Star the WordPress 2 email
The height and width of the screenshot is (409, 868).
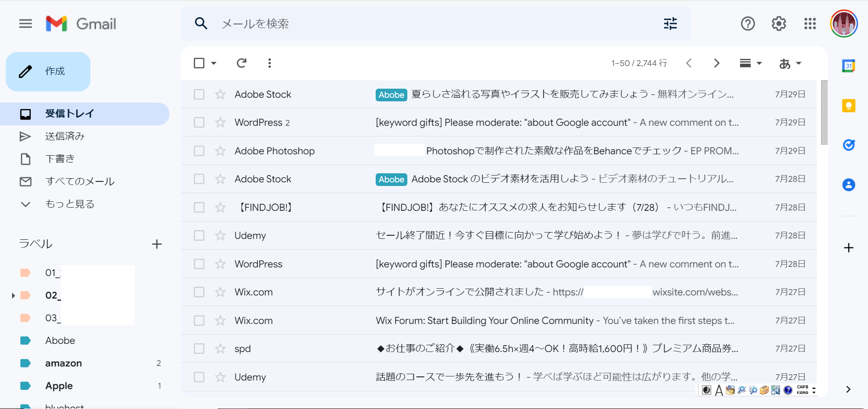220,122
